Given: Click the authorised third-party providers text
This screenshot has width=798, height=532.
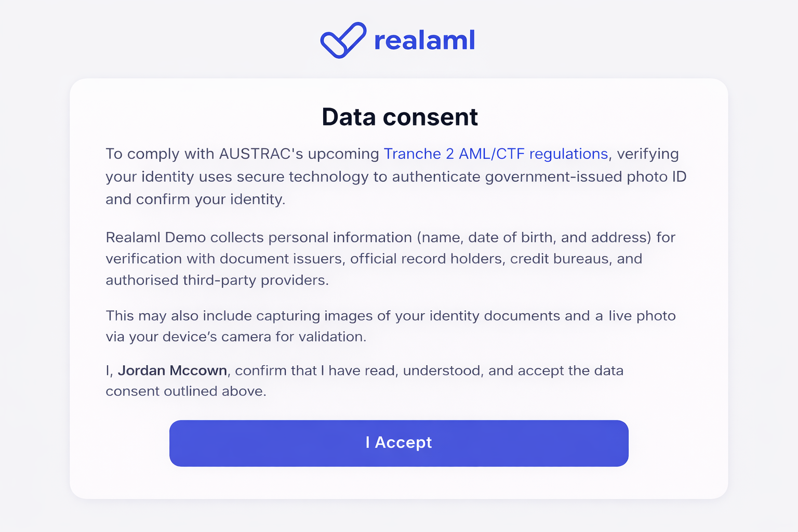Looking at the screenshot, I should click(x=217, y=280).
